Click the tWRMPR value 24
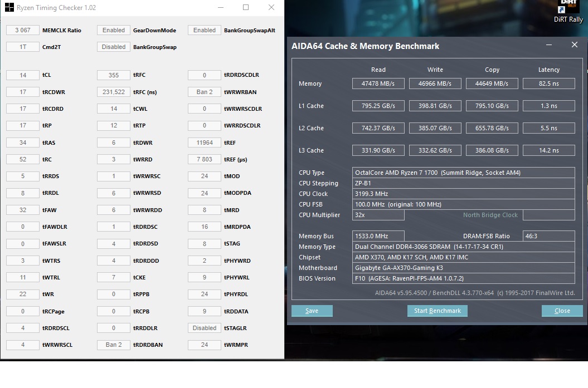Screen dimensions: 588x388 pos(205,345)
